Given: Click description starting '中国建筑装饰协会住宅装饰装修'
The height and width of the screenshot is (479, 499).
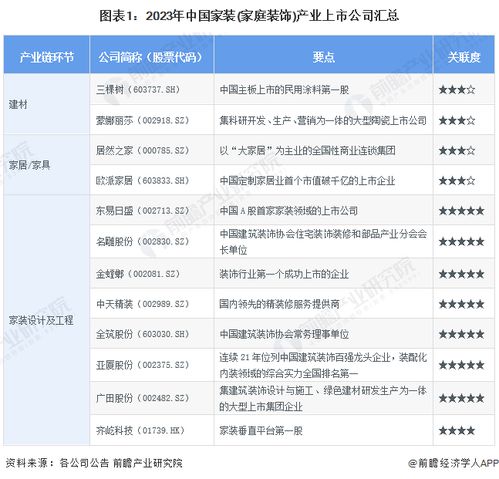Looking at the screenshot, I should point(323,242).
